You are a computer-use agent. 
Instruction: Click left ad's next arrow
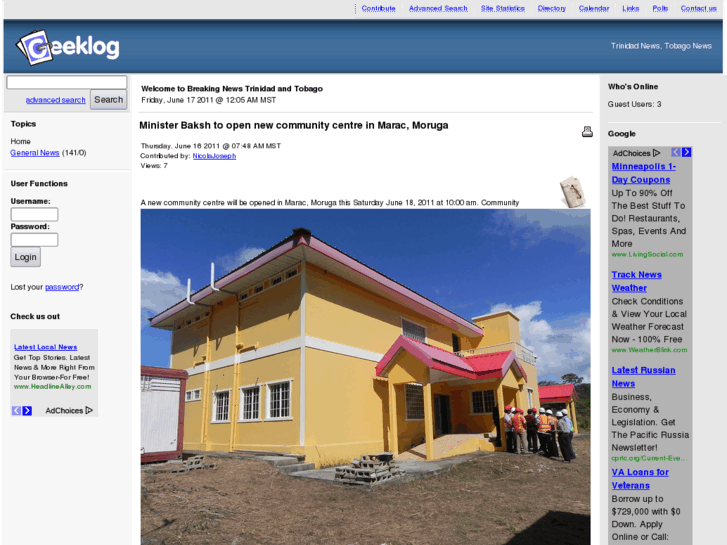tap(27, 410)
